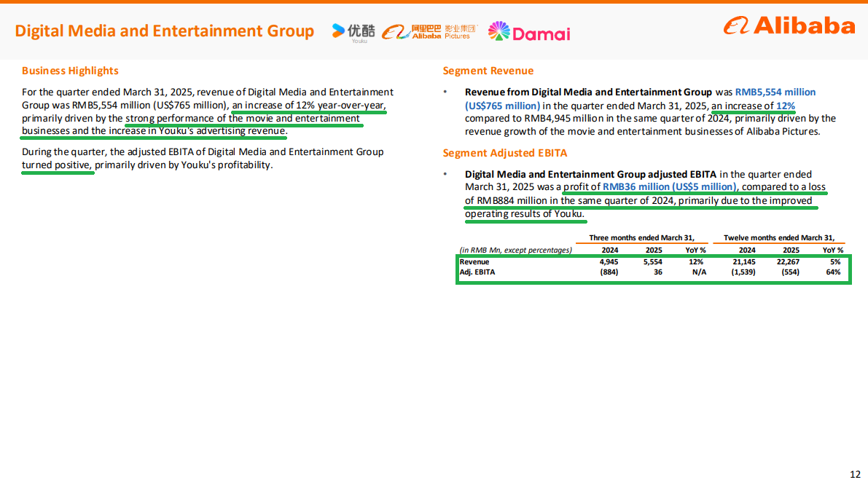868x485 pixels.
Task: Click 'an increase of 12% year-over-year' phrase
Action: (x=309, y=105)
